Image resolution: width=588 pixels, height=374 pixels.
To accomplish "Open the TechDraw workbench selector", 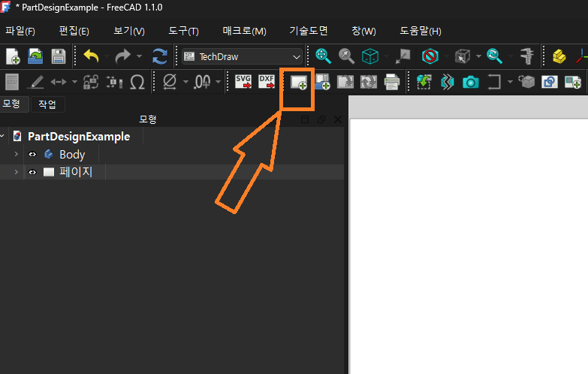I will coord(242,56).
